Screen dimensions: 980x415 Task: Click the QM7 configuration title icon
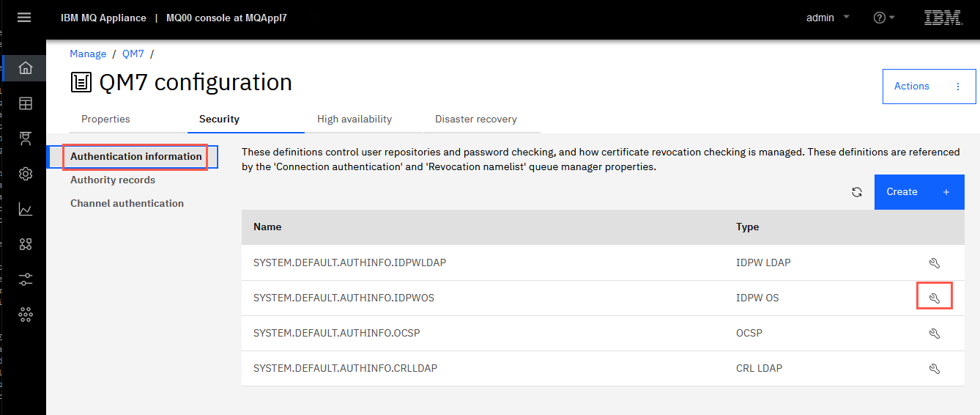pos(81,82)
